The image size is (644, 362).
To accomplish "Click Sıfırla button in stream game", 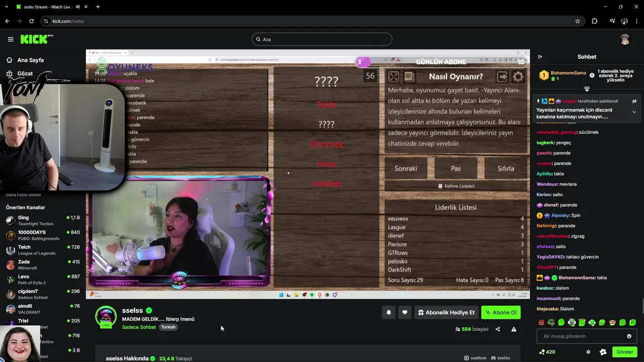I will tap(506, 168).
